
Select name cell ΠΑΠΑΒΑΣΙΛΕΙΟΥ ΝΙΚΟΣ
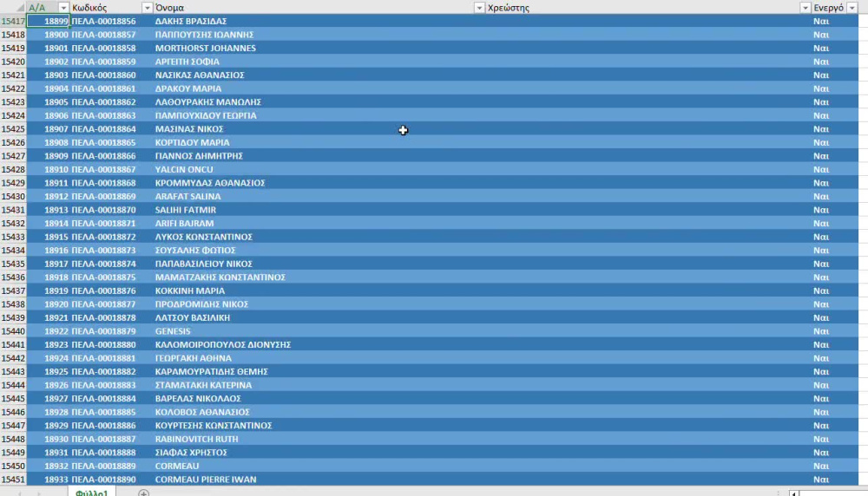pyautogui.click(x=319, y=264)
